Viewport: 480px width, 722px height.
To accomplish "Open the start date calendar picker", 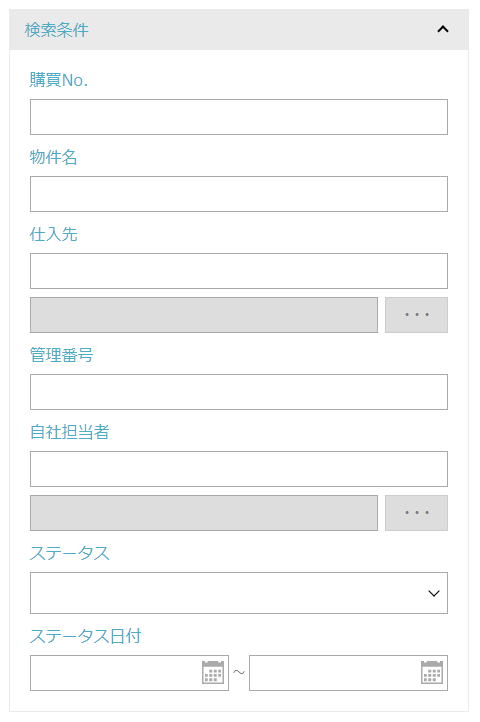I will pyautogui.click(x=213, y=672).
